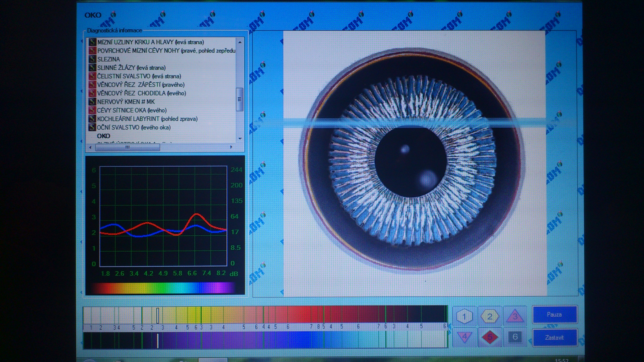
Task: Click the horizontal scrollbar thumb
Action: click(x=127, y=147)
